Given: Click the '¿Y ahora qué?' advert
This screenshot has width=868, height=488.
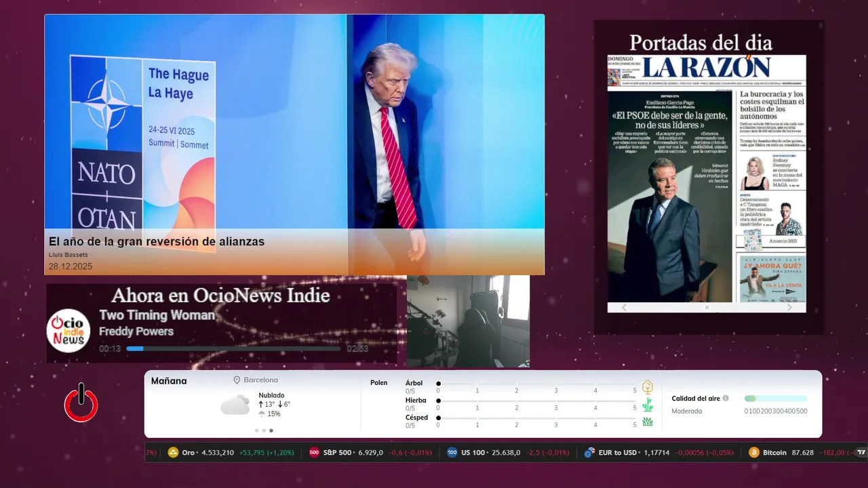Looking at the screenshot, I should tap(772, 279).
